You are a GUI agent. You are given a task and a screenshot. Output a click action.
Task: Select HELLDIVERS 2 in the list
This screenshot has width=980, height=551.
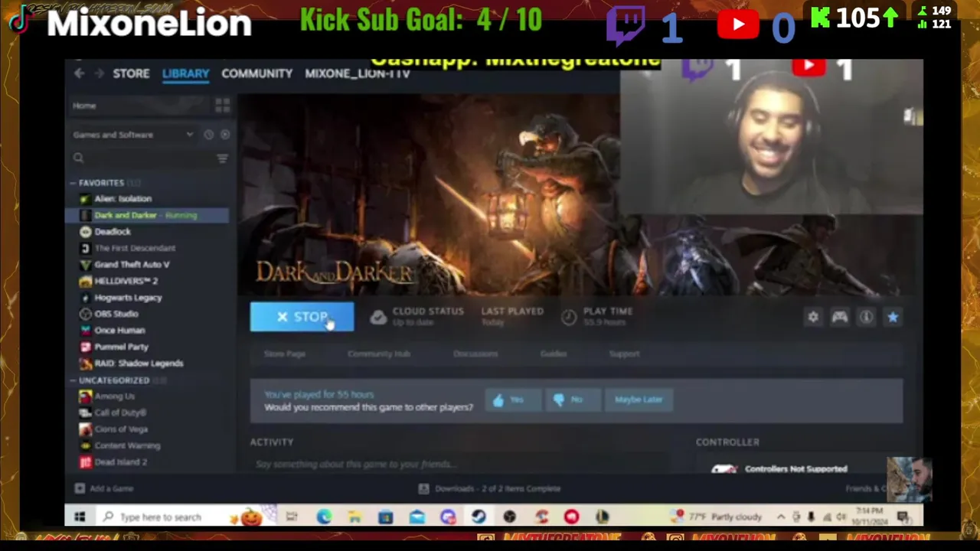(126, 281)
